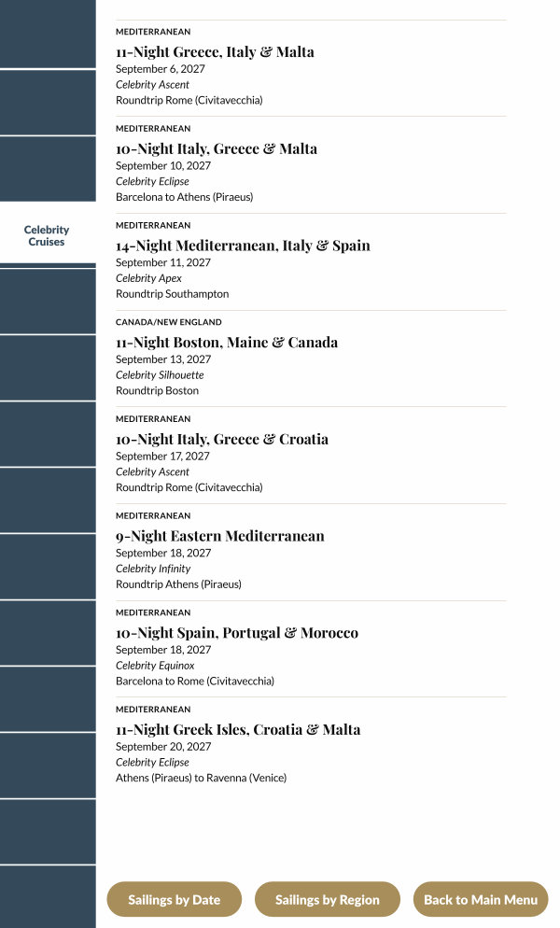Screen dimensions: 560x928
Task: Select the Celebrity Cruises sidebar tab
Action: (x=47, y=235)
